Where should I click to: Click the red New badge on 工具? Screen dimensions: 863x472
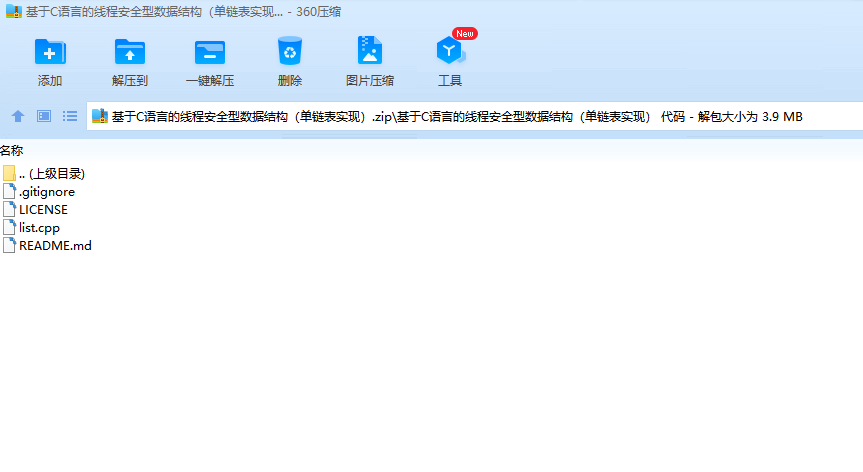(465, 34)
